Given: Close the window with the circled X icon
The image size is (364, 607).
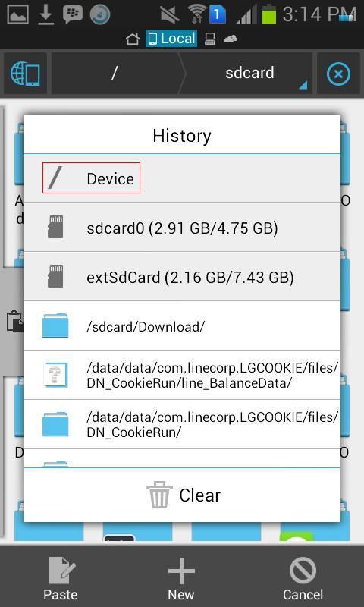Looking at the screenshot, I should tap(338, 74).
